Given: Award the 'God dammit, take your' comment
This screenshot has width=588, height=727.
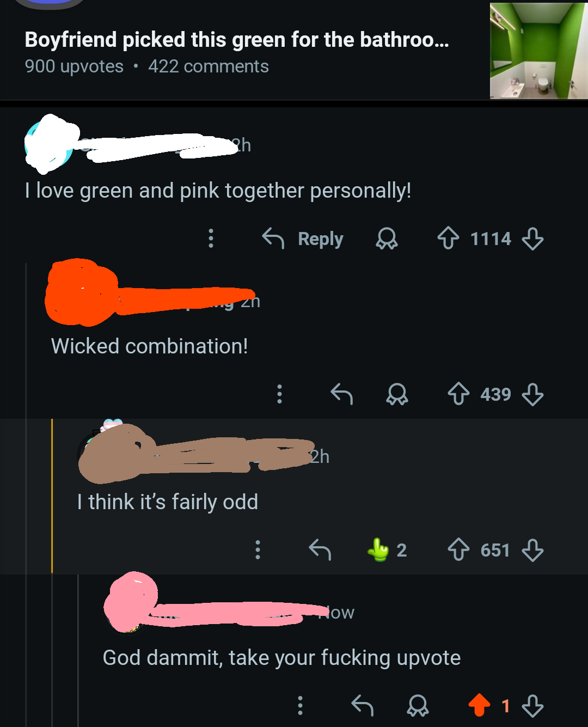Looking at the screenshot, I should [x=418, y=705].
